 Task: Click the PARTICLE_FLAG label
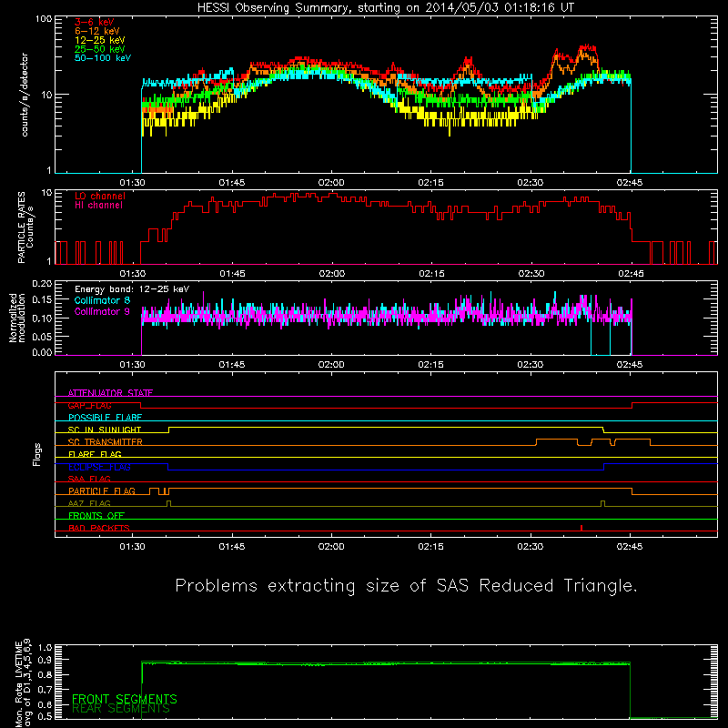point(102,490)
